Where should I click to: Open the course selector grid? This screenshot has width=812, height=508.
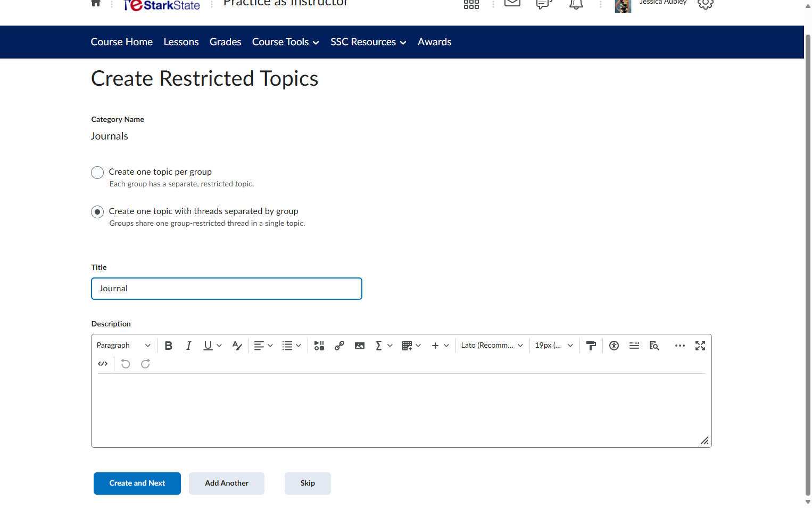point(471,4)
